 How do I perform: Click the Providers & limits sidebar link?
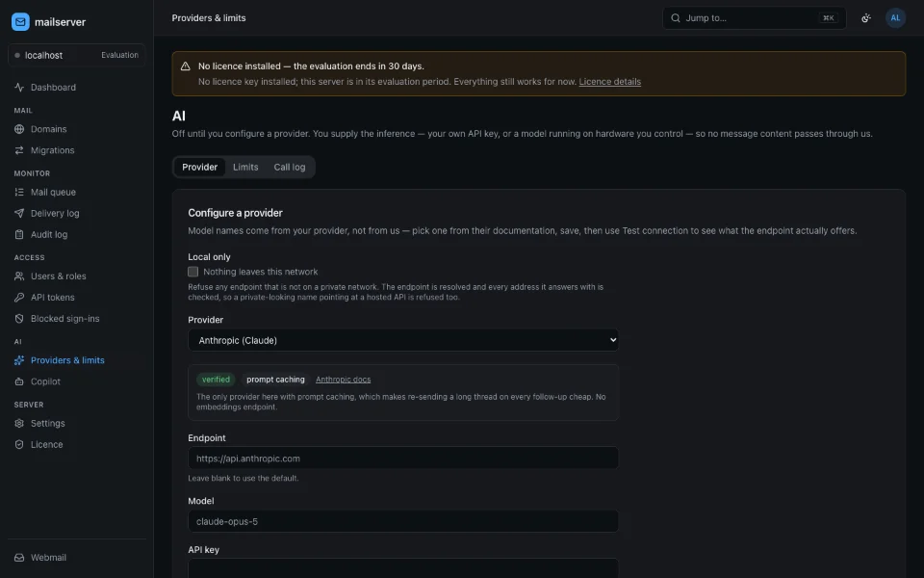pyautogui.click(x=77, y=360)
